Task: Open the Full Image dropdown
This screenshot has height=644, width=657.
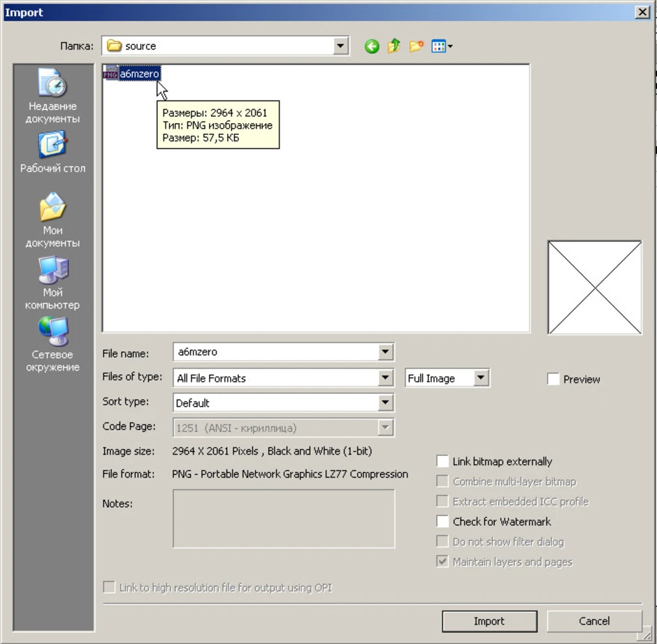Action: tap(481, 378)
